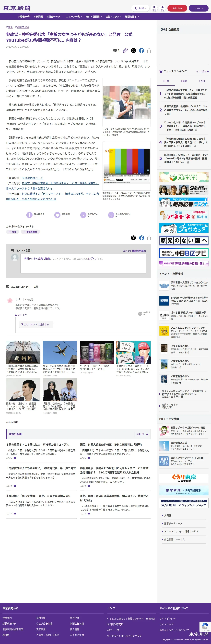Share on X via top icon
The width and height of the screenshot is (211, 644).
[x=133, y=51]
